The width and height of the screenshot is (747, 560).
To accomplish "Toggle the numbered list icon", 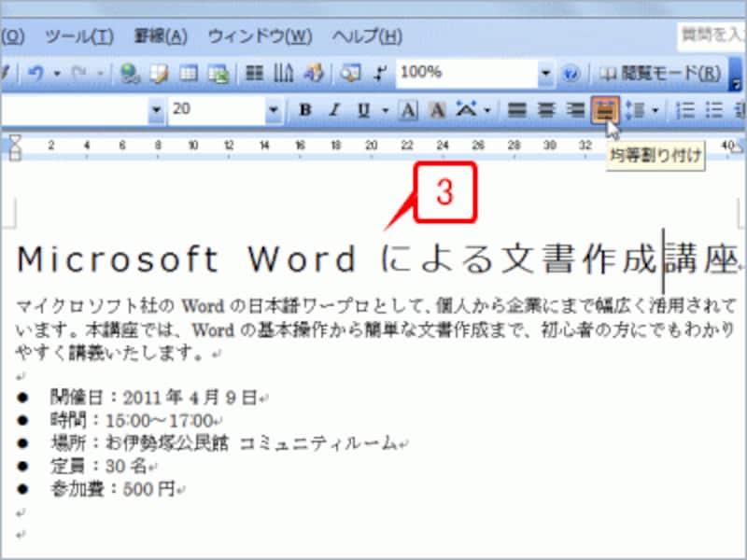I will (x=685, y=110).
